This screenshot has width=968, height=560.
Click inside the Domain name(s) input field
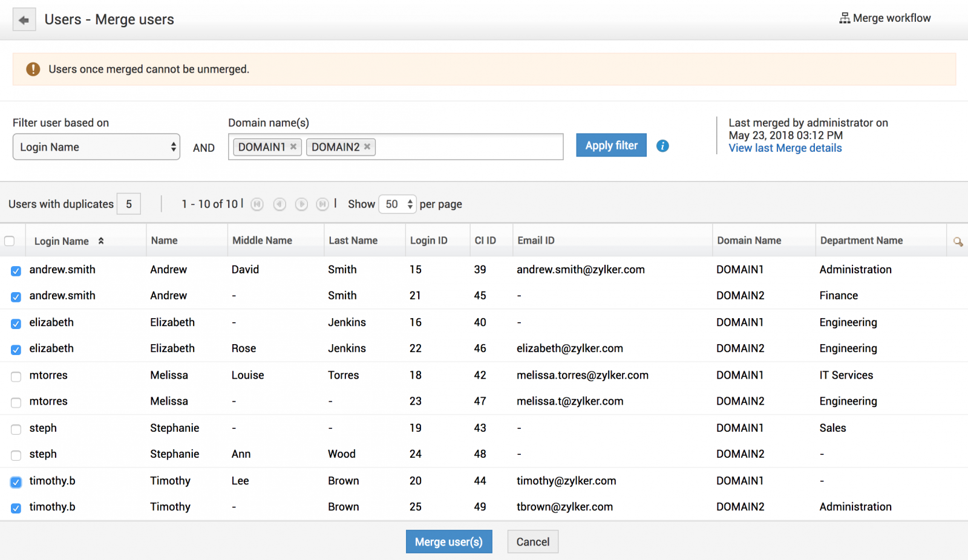(468, 147)
